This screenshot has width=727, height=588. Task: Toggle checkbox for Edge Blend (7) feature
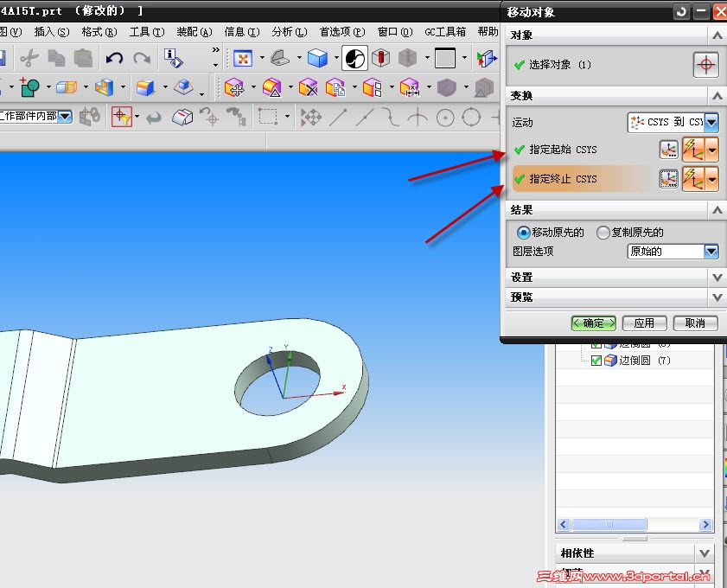click(x=596, y=361)
